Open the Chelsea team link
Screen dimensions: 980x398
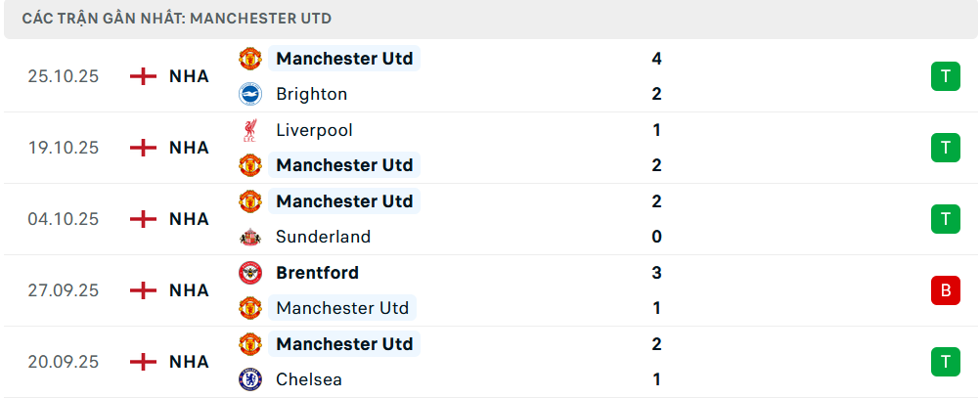tap(309, 379)
